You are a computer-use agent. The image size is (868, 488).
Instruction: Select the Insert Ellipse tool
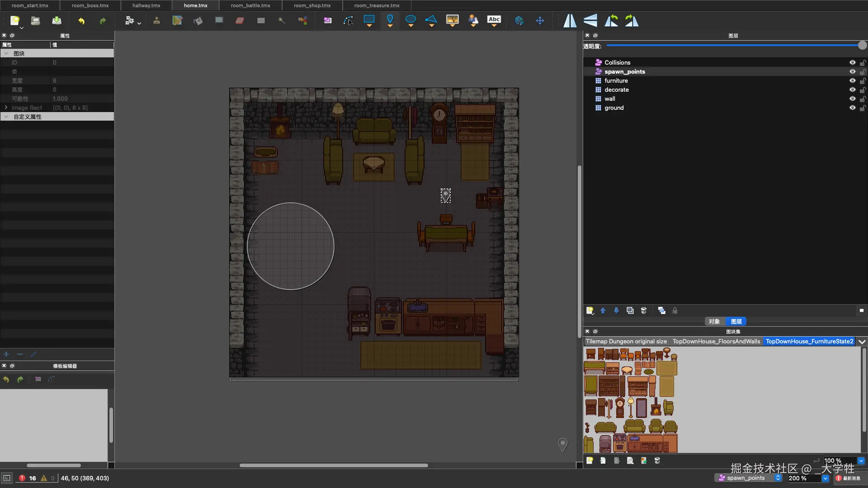click(410, 20)
